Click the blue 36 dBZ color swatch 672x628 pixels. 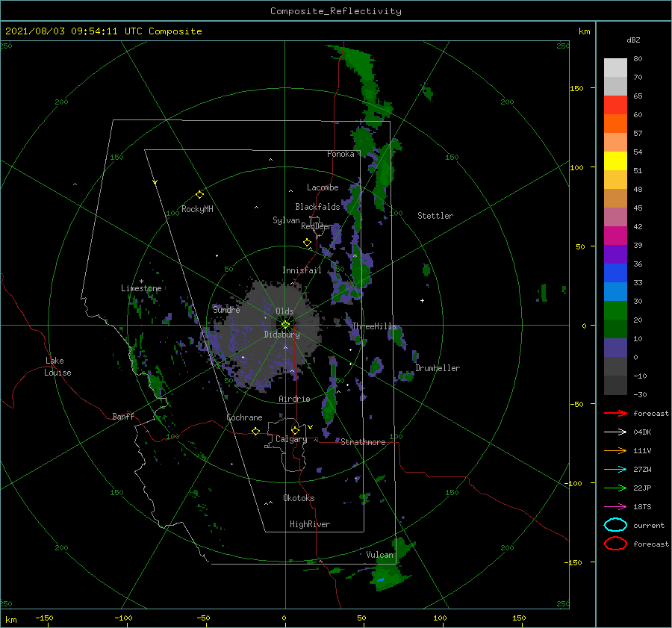coord(615,273)
